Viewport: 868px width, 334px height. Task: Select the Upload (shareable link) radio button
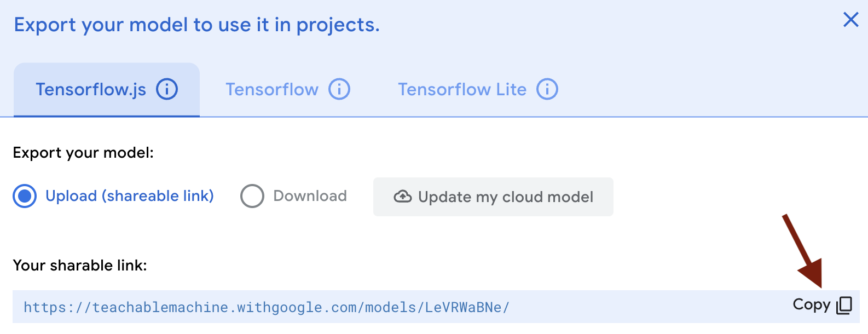point(25,196)
